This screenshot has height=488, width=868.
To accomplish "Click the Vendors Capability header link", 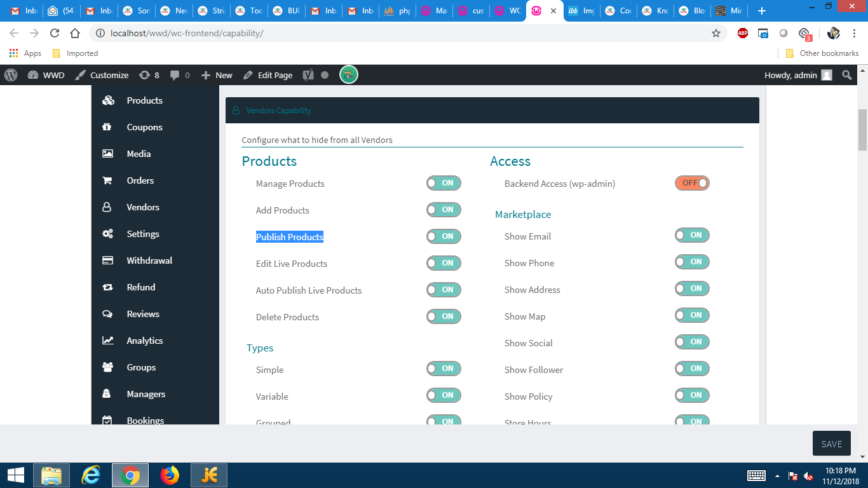I will click(x=278, y=111).
